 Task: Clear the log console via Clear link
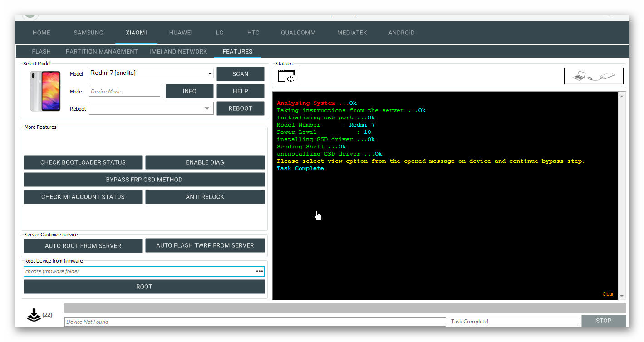608,294
